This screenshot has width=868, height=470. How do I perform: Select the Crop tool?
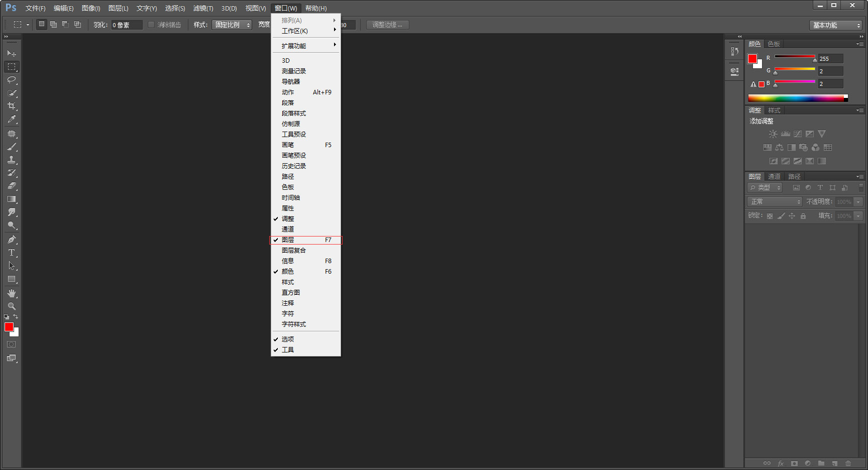(12, 106)
